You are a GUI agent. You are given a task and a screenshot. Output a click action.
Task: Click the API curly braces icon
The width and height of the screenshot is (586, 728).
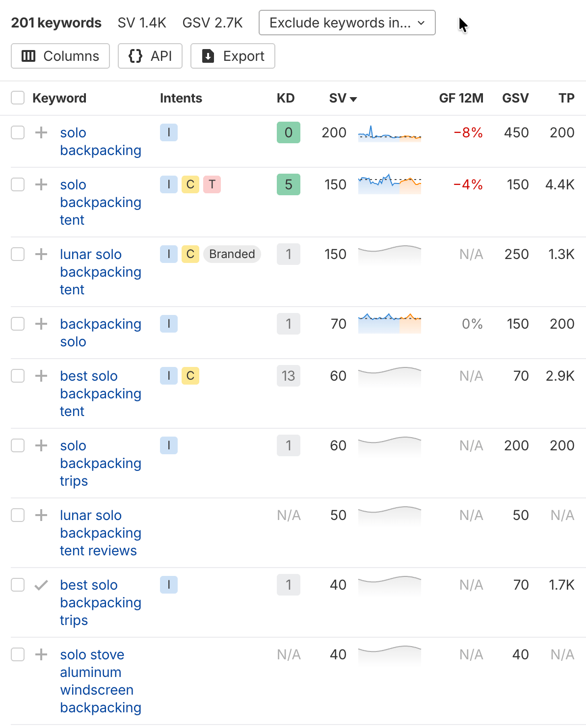135,56
